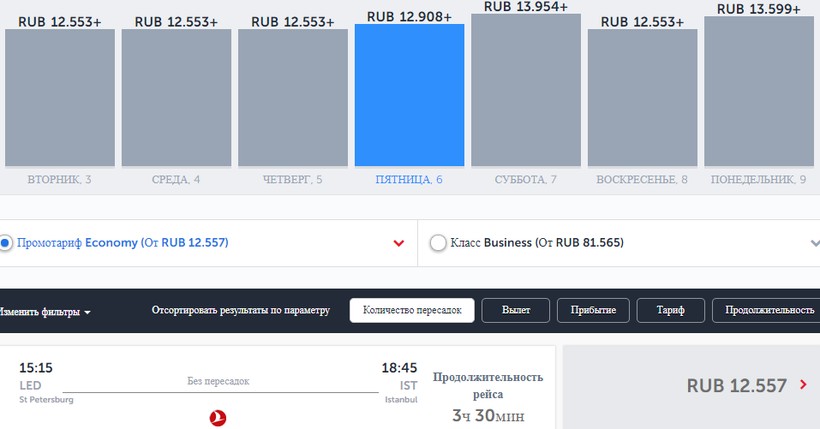Image resolution: width=820 pixels, height=429 pixels.
Task: Sort results by Количество пересадок
Action: (412, 310)
